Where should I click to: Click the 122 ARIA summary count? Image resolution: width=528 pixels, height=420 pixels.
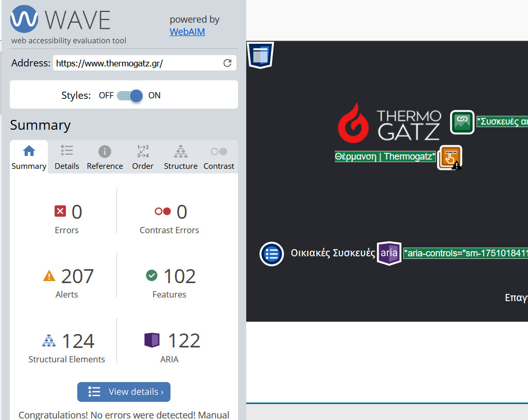click(184, 341)
